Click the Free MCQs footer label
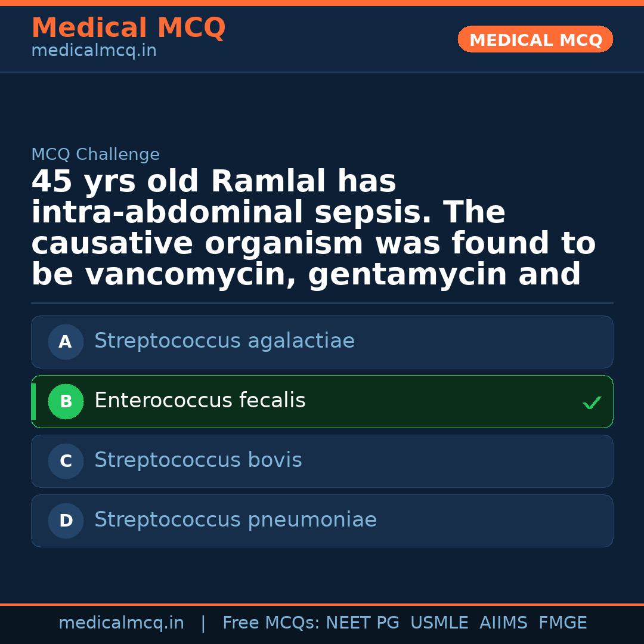The image size is (644, 644). (x=271, y=623)
